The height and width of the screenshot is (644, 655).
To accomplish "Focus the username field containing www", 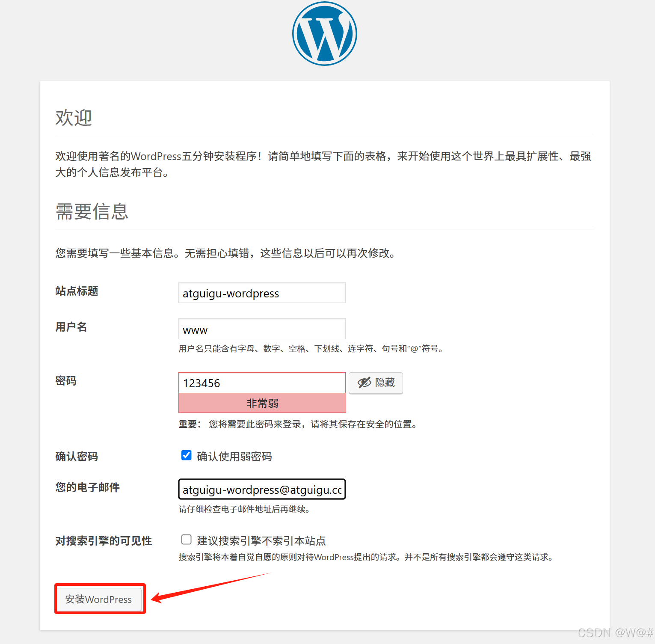I will coord(262,329).
